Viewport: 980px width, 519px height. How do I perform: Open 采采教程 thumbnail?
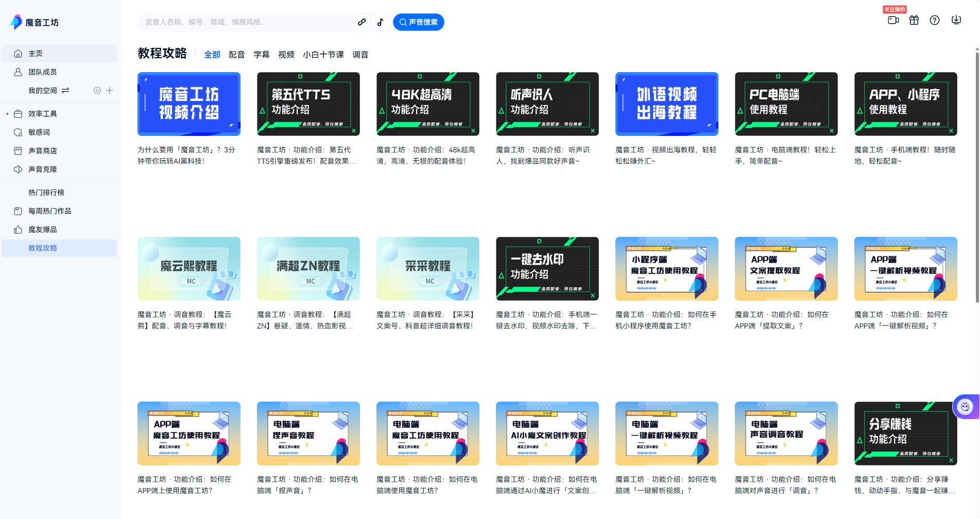point(428,269)
